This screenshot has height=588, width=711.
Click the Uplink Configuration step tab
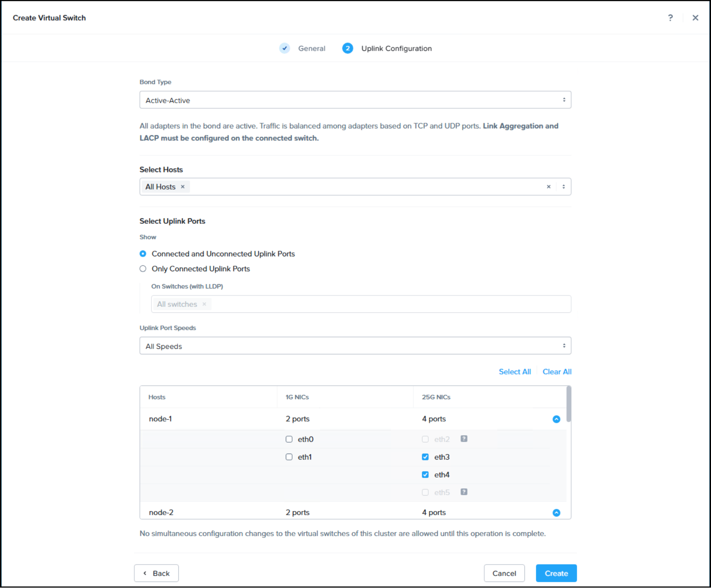tap(397, 48)
